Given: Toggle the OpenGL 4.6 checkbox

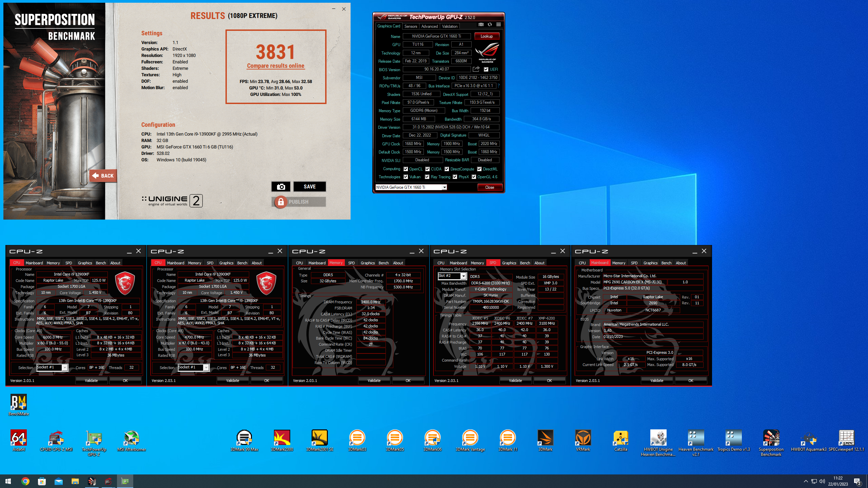Looking at the screenshot, I should (474, 177).
